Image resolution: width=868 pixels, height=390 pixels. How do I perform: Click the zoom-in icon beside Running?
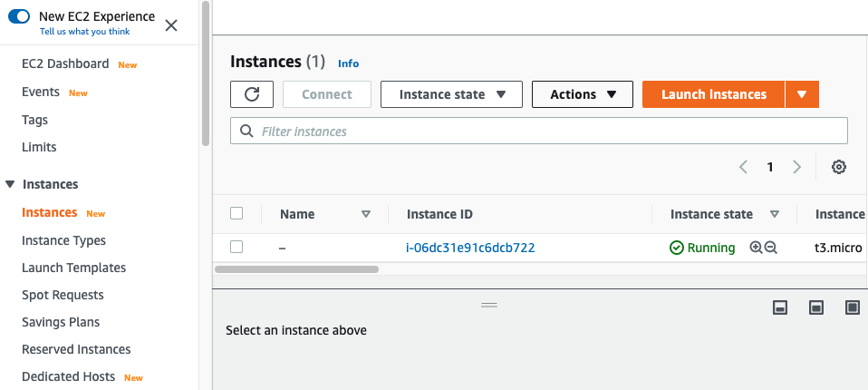756,248
